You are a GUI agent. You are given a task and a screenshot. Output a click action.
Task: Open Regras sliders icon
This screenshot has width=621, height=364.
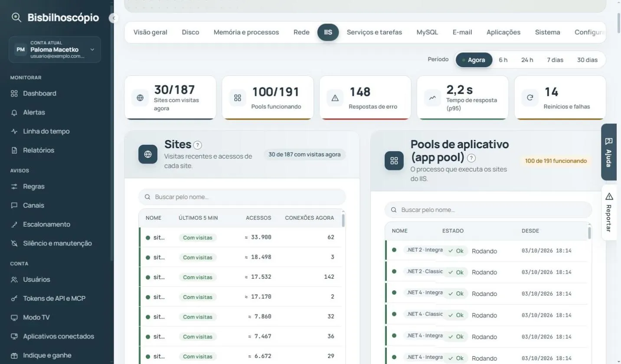[x=14, y=186]
